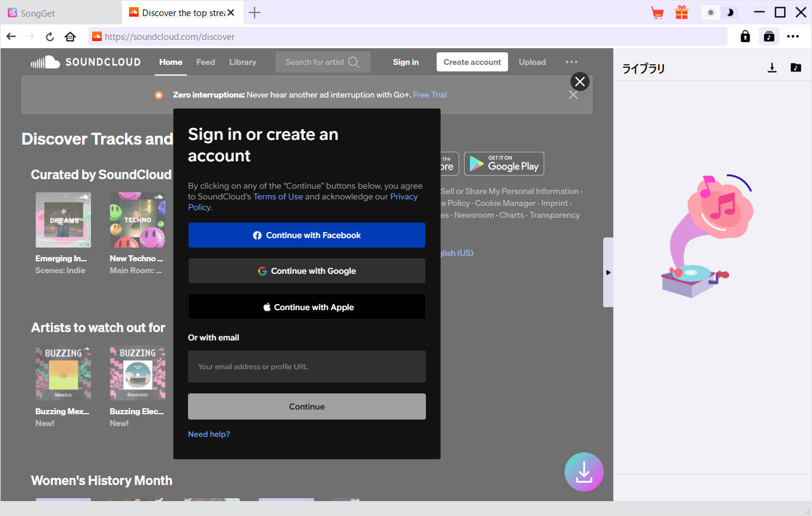Open the Need help? link

click(209, 434)
